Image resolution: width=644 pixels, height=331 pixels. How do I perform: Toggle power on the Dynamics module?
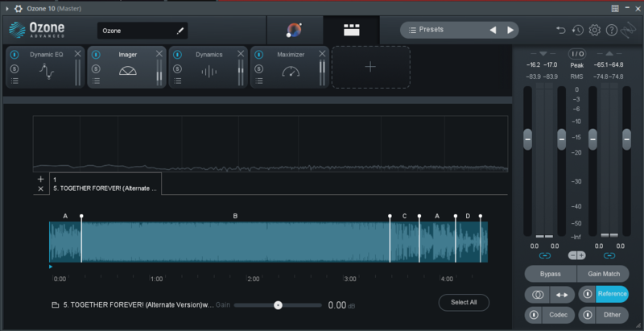pos(178,55)
